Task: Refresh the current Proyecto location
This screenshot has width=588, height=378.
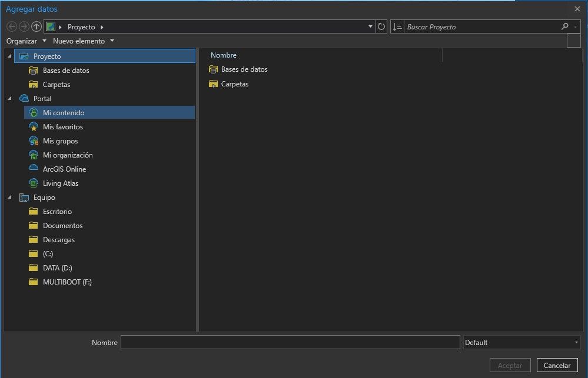Action: tap(381, 26)
